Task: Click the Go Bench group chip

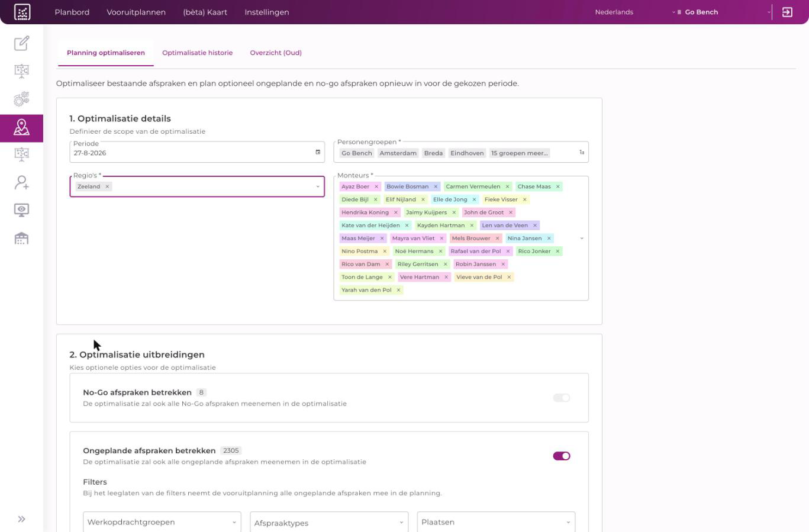Action: [357, 153]
